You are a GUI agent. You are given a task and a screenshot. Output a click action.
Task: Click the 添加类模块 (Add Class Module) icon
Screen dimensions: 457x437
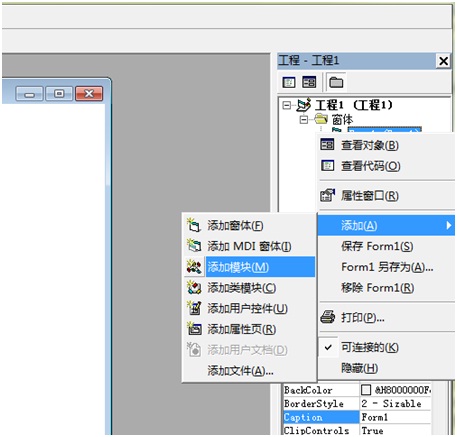pos(194,287)
